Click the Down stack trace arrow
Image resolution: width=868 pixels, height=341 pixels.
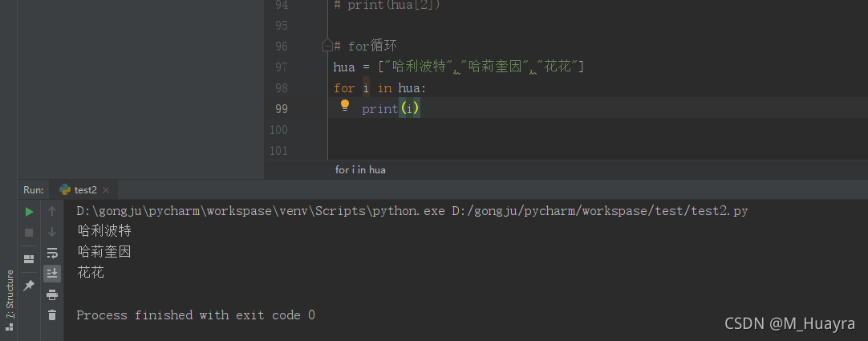(52, 232)
